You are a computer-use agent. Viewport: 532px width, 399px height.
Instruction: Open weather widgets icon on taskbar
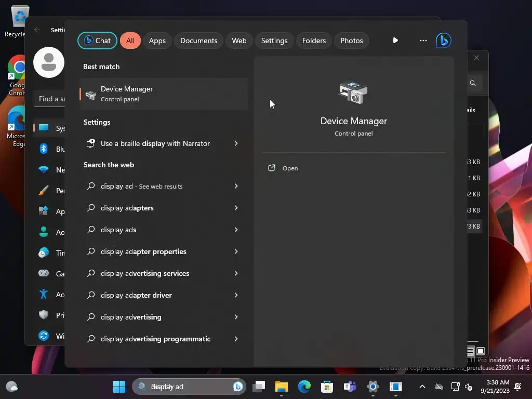point(12,387)
